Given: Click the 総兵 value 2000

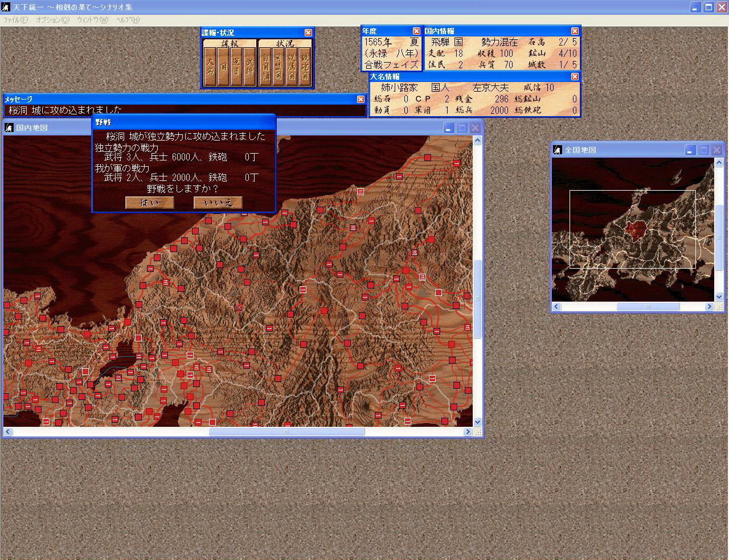Looking at the screenshot, I should 499,110.
